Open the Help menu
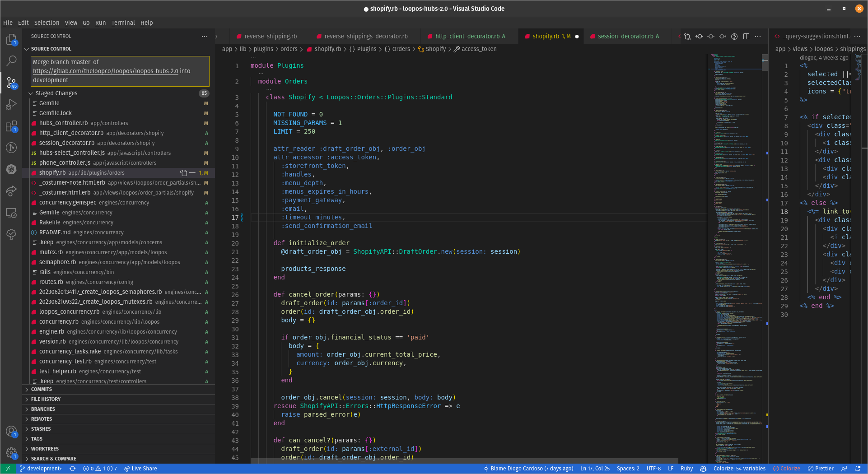 (146, 23)
